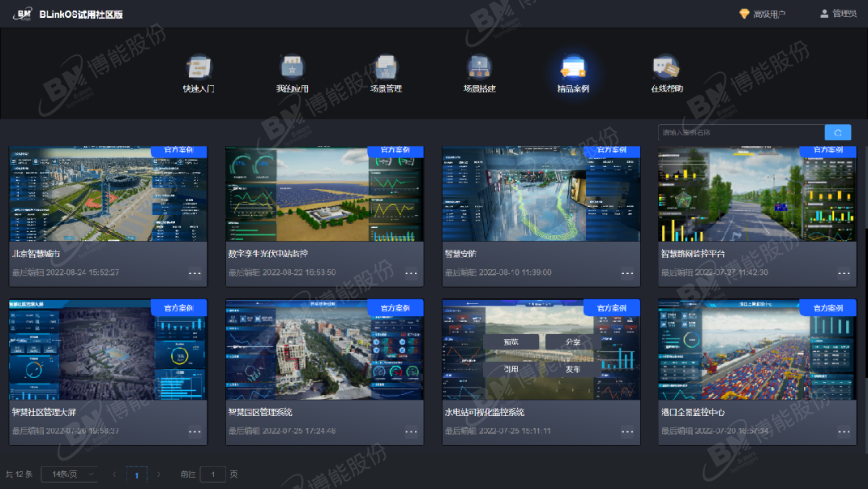Open the three-dot menu for 港口全景监控中心
Viewport: 868px width, 489px height.
click(844, 431)
